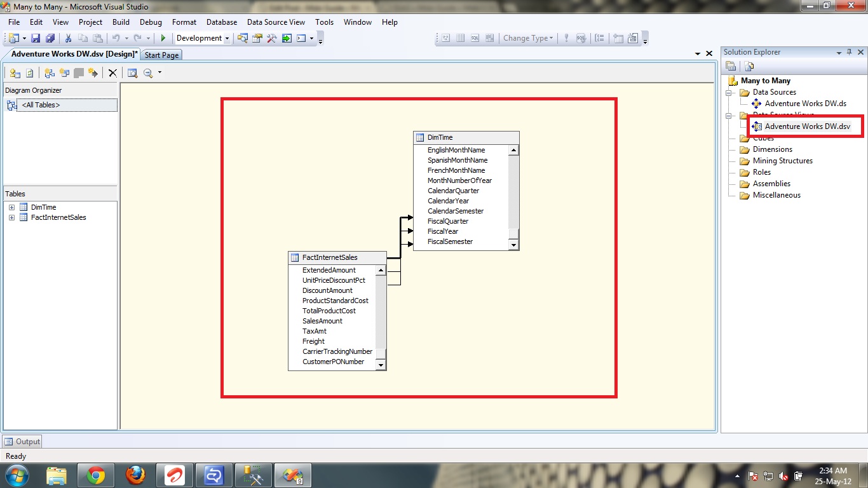
Task: Launch Google Chrome from the taskbar
Action: coord(96,475)
